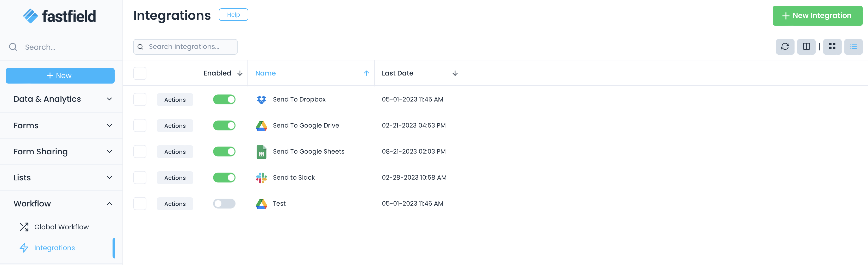868x265 pixels.
Task: Open the refresh integrations icon
Action: coord(785,47)
